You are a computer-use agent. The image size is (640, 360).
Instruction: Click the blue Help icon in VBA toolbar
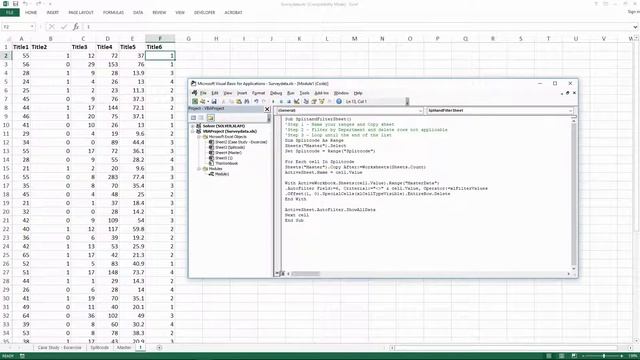[x=339, y=101]
